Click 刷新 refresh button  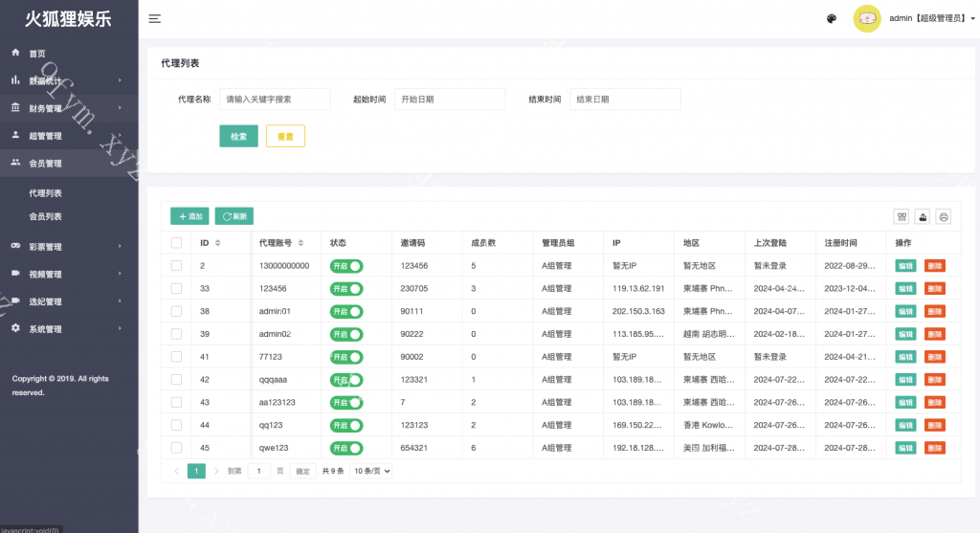click(x=234, y=216)
